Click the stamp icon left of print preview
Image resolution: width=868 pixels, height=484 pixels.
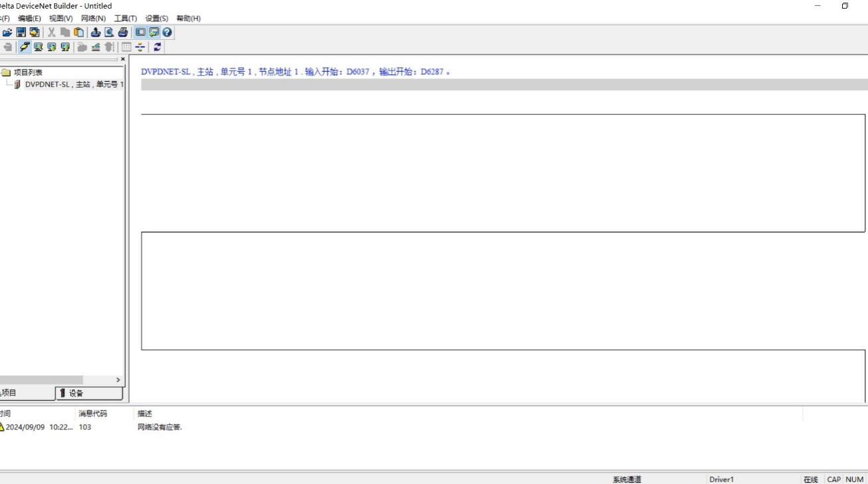(96, 32)
